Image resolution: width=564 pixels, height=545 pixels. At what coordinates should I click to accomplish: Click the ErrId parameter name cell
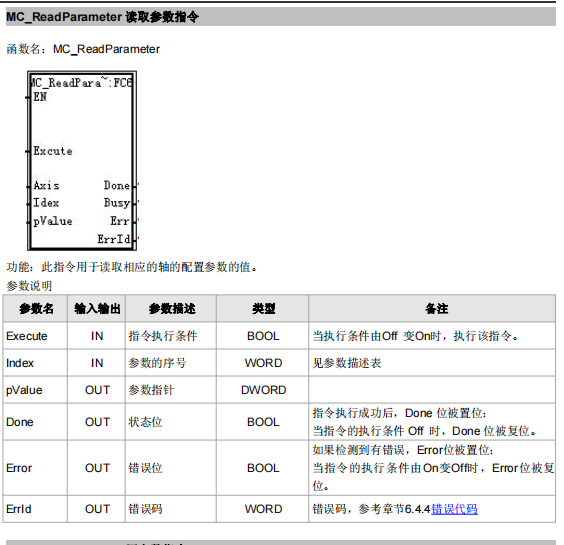pos(36,509)
